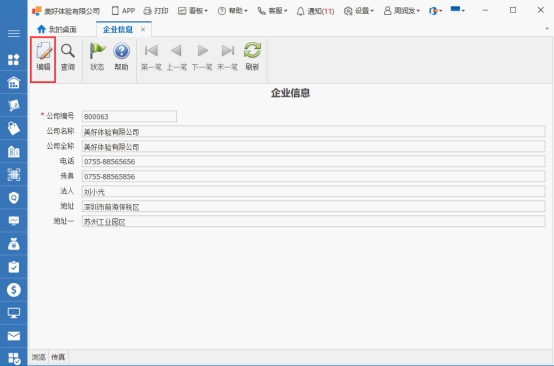The width and height of the screenshot is (554, 366).
Task: Open the flag banner sidebar icon
Action: 14,105
